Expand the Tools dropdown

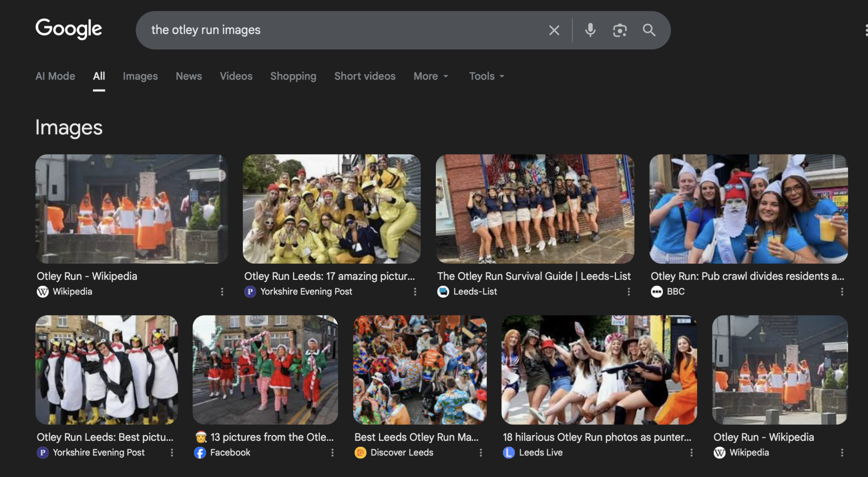(x=486, y=76)
